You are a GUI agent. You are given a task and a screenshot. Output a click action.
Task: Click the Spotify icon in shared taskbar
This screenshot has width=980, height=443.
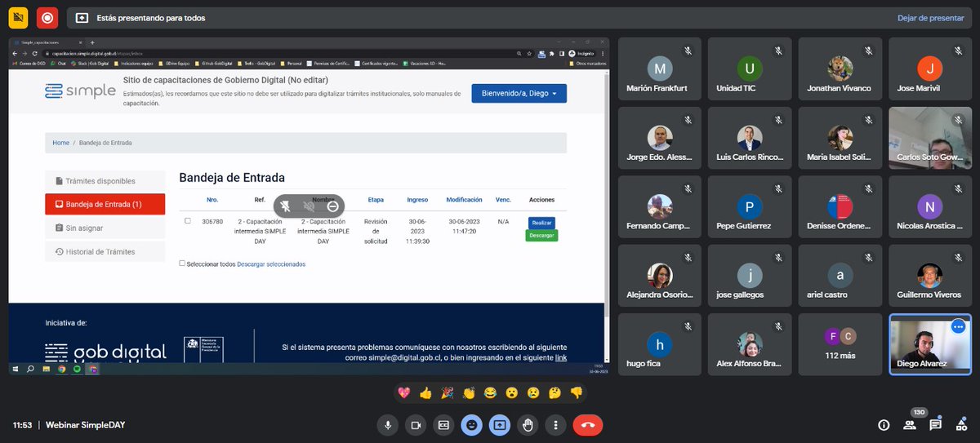point(78,370)
